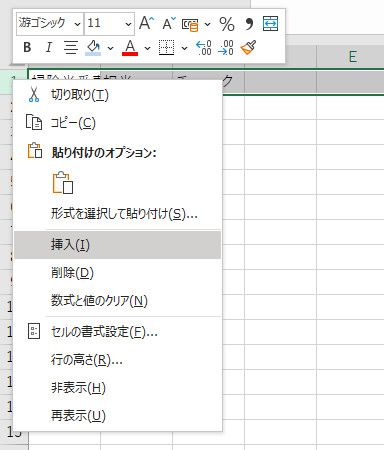
Task: Select 非表示(H) to hide row
Action: (x=117, y=388)
